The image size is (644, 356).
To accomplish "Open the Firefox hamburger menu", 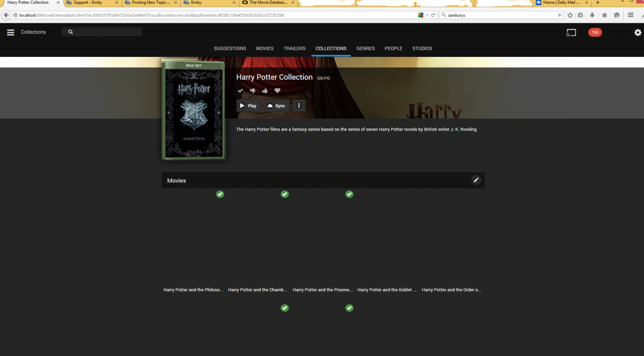I will click(x=631, y=15).
